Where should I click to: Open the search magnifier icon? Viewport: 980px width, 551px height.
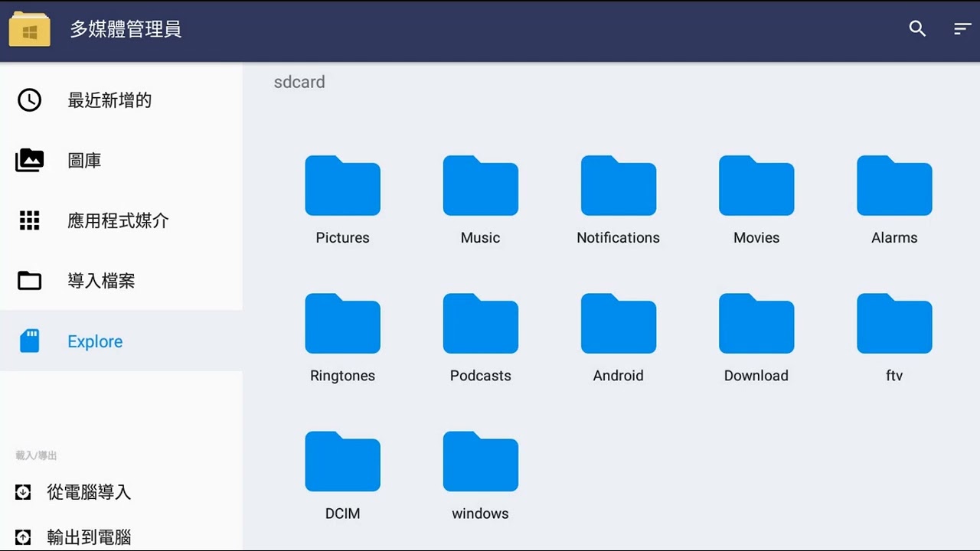[x=917, y=29]
